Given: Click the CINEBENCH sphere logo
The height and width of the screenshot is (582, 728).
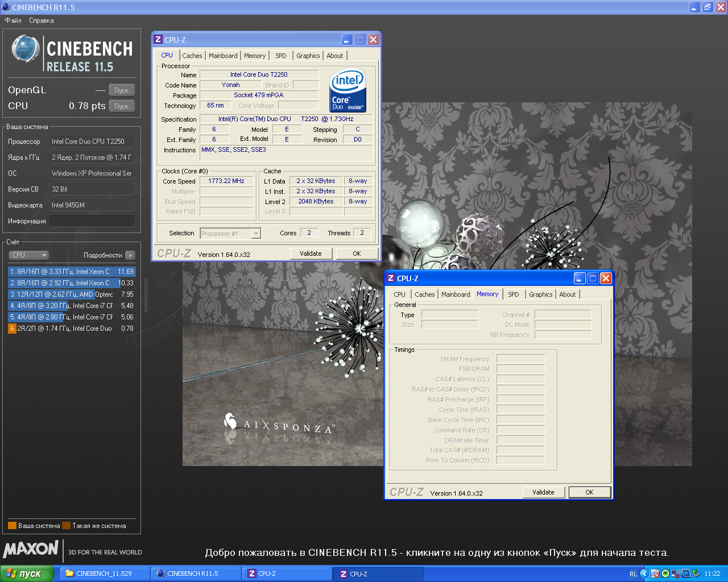Looking at the screenshot, I should [26, 49].
